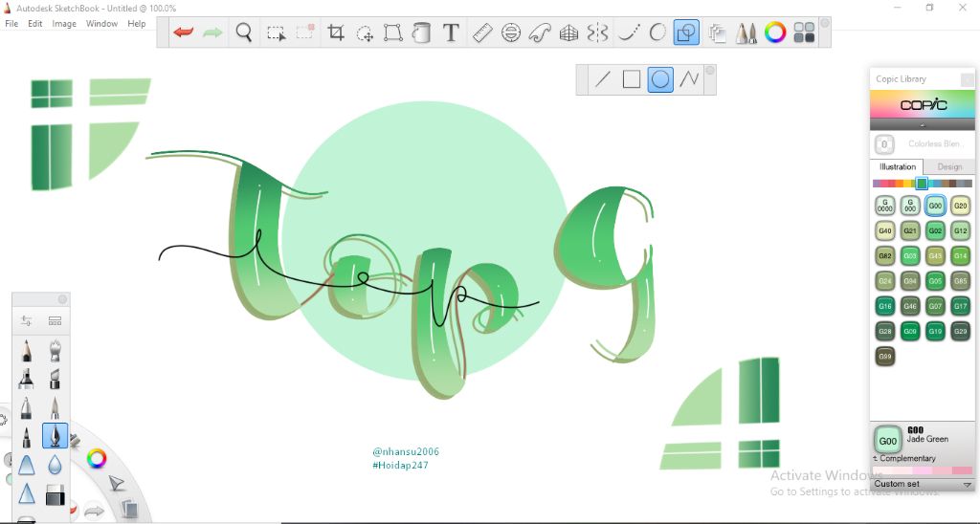Viewport: 980px width, 524px height.
Task: Click the current G00 Jade Green swatch
Action: (887, 440)
